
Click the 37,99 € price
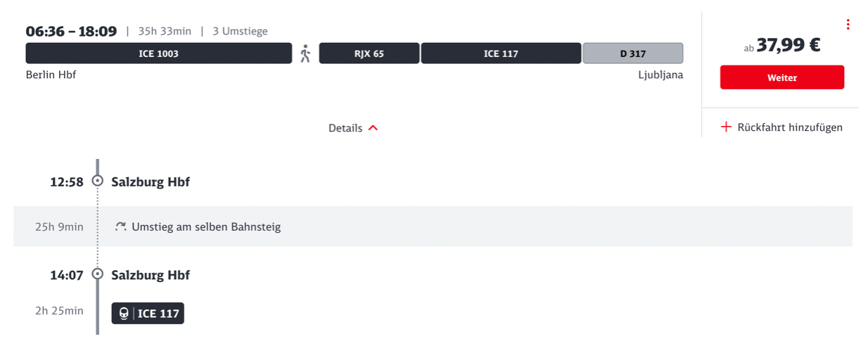coord(788,46)
